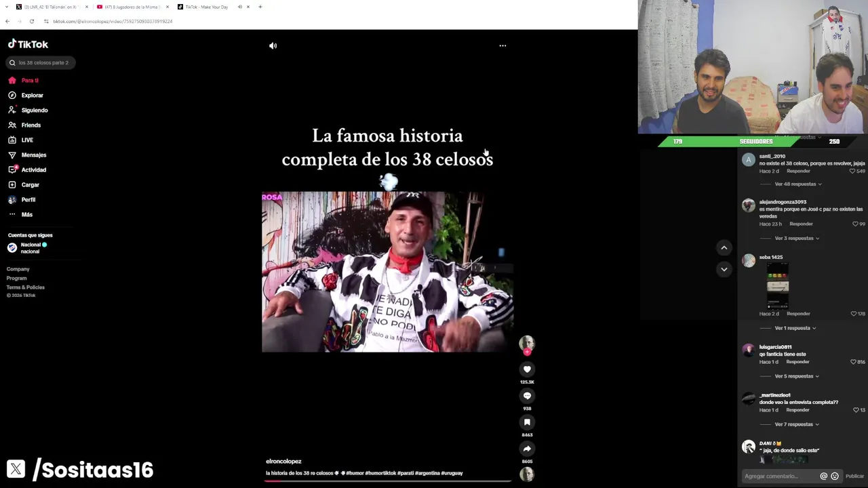Image resolution: width=868 pixels, height=488 pixels.
Task: Open santi_2010's profile avatar
Action: pyautogui.click(x=748, y=160)
